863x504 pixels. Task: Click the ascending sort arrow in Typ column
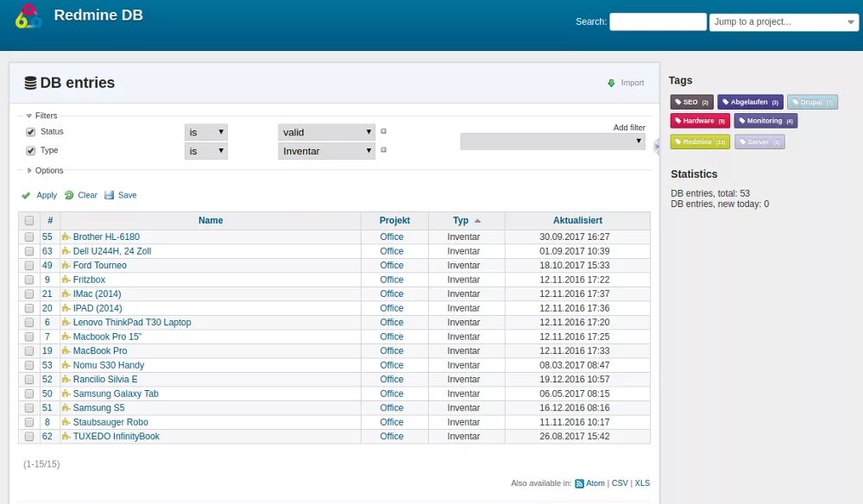click(x=477, y=221)
